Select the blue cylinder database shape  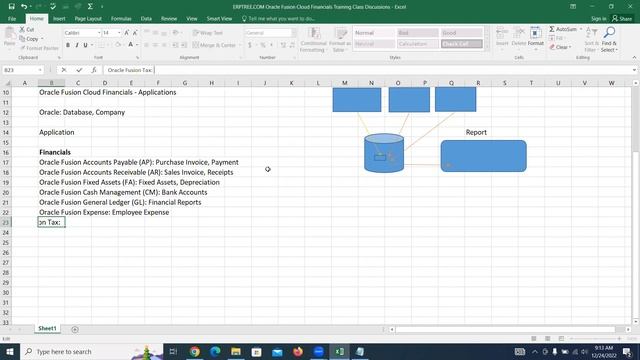tap(384, 153)
